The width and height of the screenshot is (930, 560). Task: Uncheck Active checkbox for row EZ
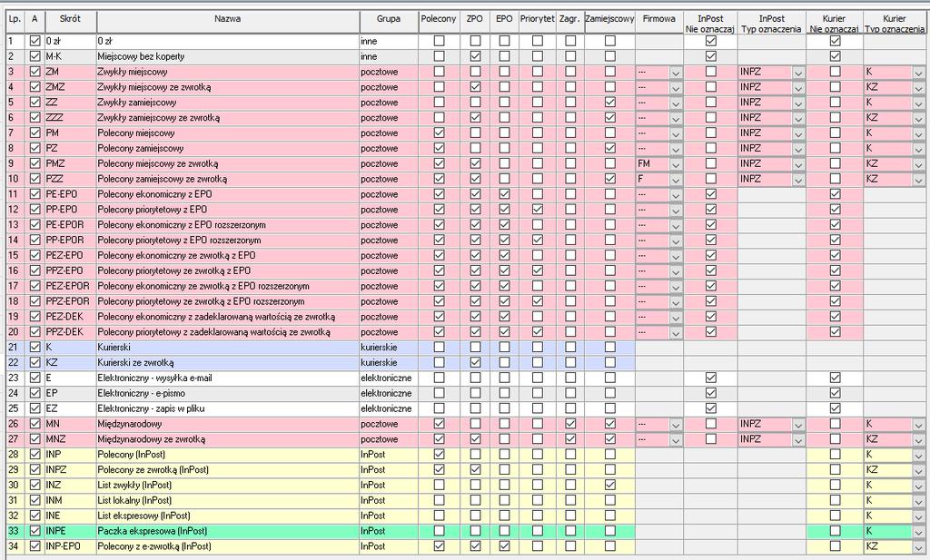tap(35, 408)
